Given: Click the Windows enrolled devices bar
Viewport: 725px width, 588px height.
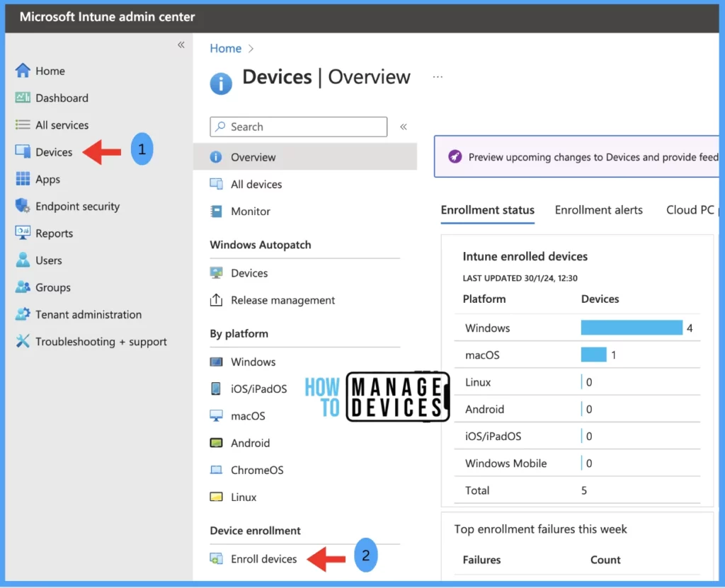Looking at the screenshot, I should [x=632, y=328].
